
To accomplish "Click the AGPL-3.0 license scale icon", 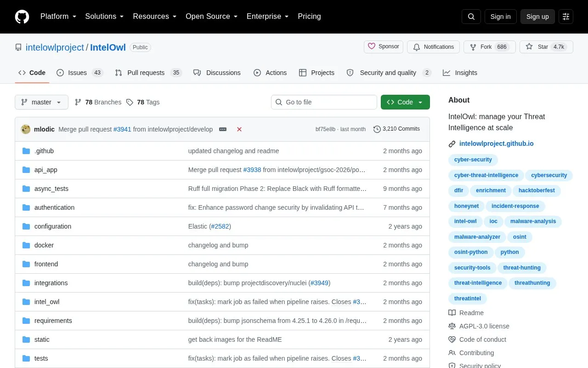I will tap(452, 326).
